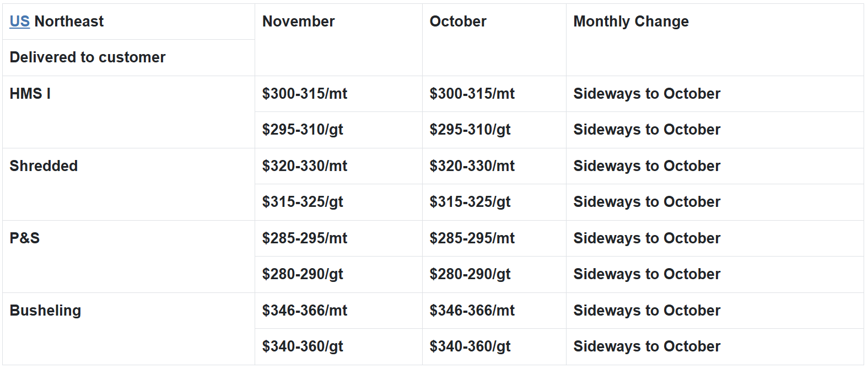Select the "Monthly Change" column header

pyautogui.click(x=631, y=22)
